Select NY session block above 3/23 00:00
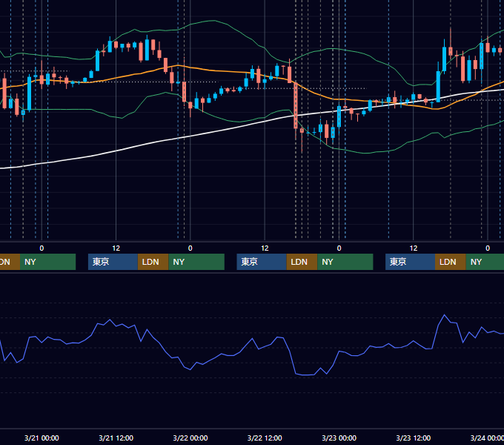The height and width of the screenshot is (445, 504). coord(345,262)
